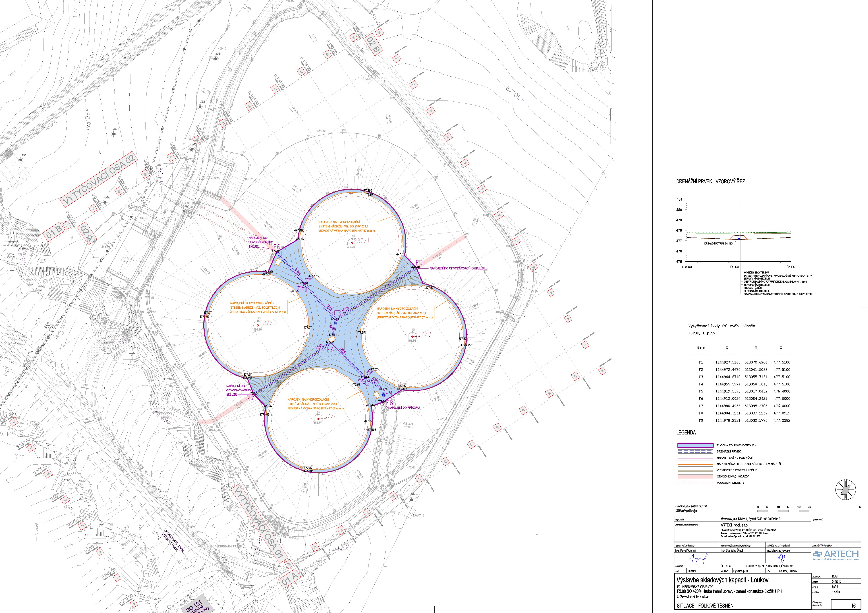
Task: Click the F3 setting-out point label
Action: (337, 313)
